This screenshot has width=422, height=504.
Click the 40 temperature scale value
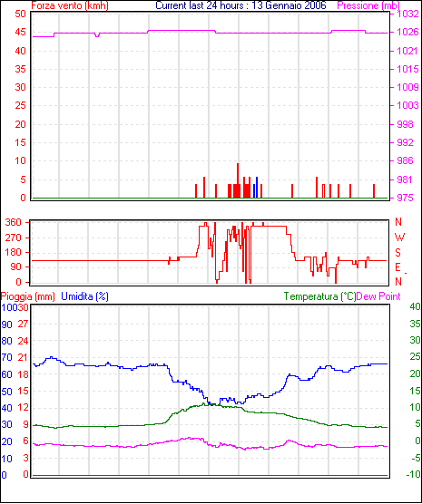point(416,306)
